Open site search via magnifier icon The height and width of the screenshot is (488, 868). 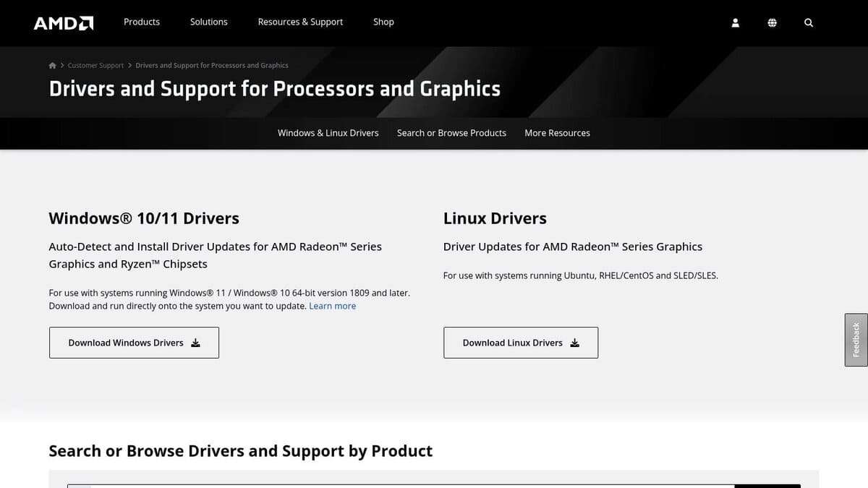coord(808,22)
